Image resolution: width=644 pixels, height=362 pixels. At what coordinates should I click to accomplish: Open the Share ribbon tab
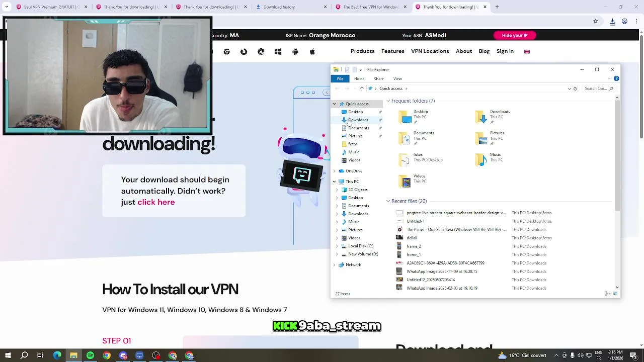(379, 78)
